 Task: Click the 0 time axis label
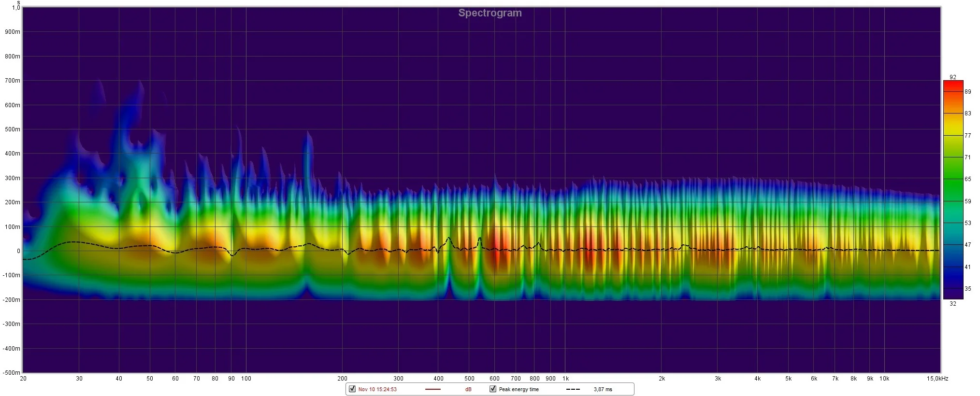click(x=19, y=251)
